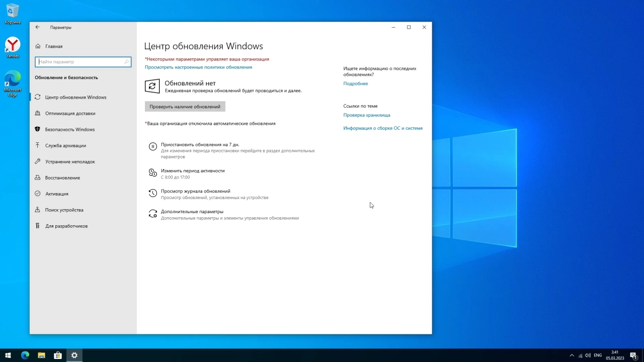Open Дополнительные параметры

tap(192, 212)
